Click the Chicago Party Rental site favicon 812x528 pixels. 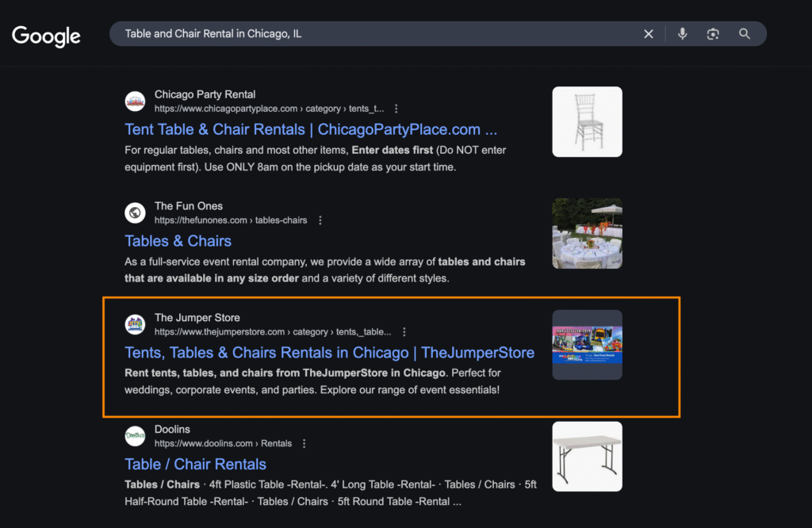(135, 101)
